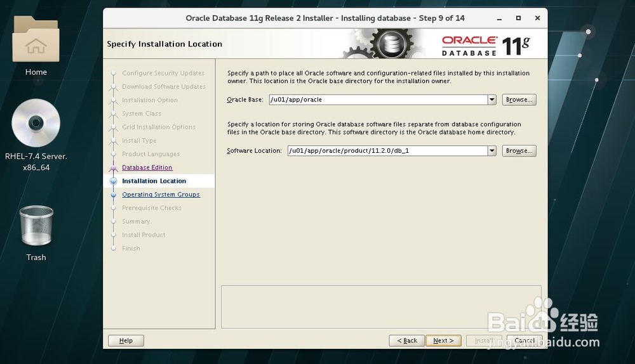Select the Finish step
The width and height of the screenshot is (635, 364).
pyautogui.click(x=131, y=249)
